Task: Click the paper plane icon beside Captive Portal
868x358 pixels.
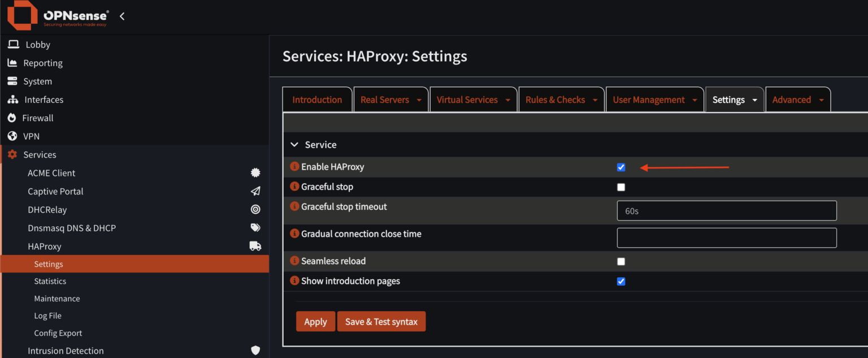Action: (x=255, y=191)
